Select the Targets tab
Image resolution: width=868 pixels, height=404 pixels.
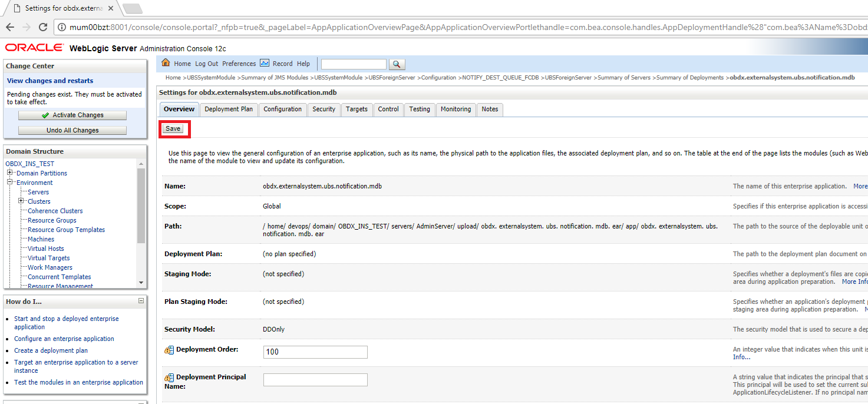357,109
